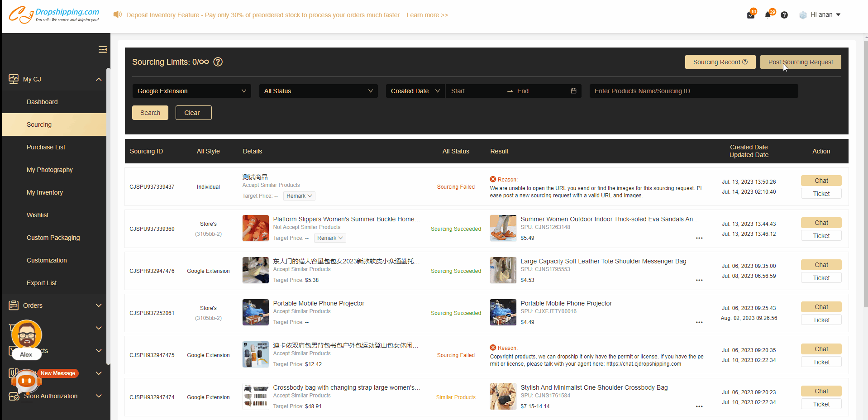This screenshot has width=868, height=420.
Task: Expand the Created Date type dropdown
Action: tap(415, 91)
